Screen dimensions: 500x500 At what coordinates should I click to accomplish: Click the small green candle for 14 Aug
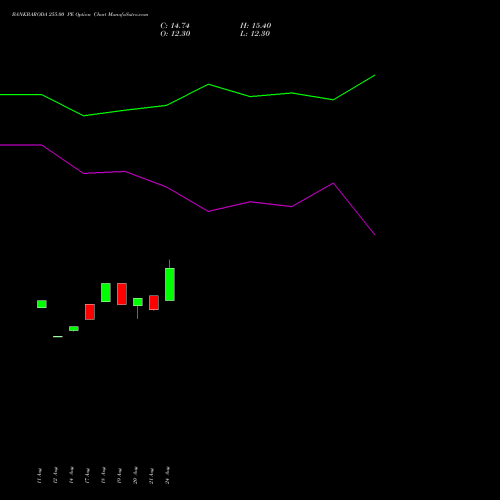click(74, 329)
